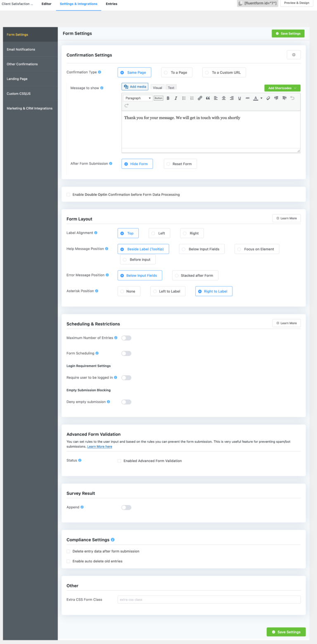Insert a numbered list in the editor

[x=192, y=98]
